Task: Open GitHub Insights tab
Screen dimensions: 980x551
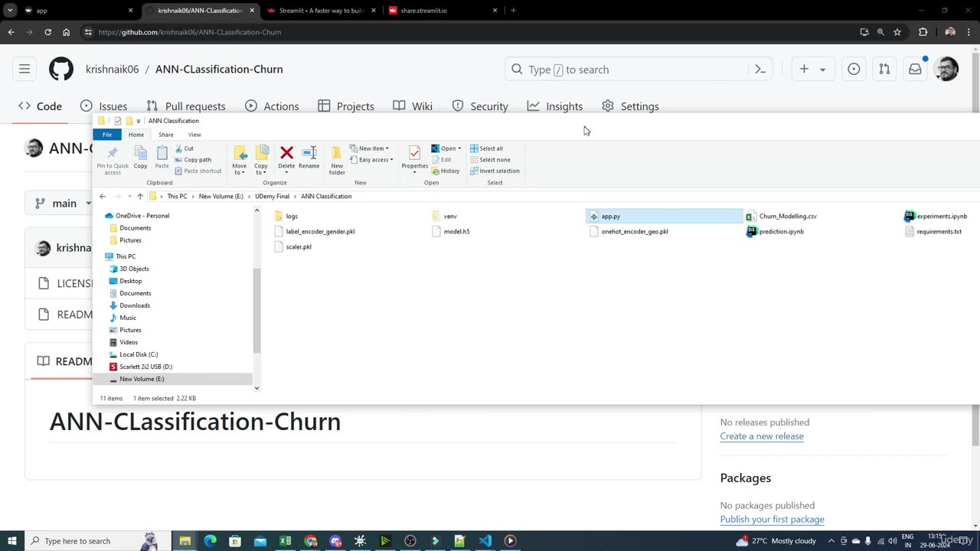Action: click(555, 106)
